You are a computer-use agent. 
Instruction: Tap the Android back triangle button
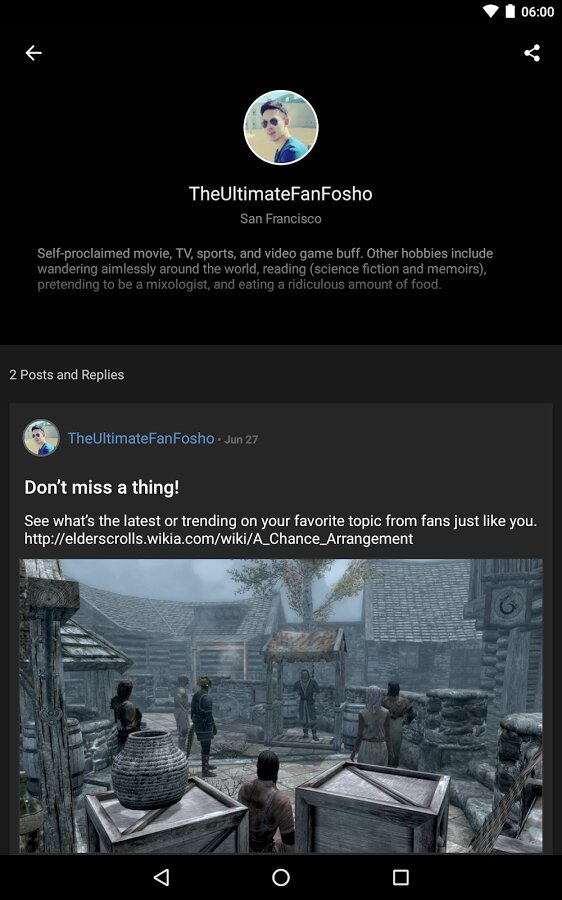click(162, 877)
